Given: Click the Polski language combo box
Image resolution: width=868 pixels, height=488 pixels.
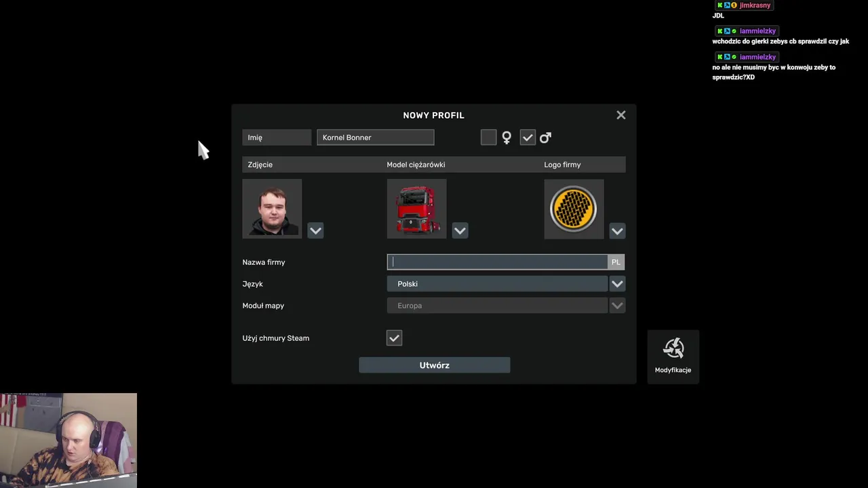Looking at the screenshot, I should [498, 284].
